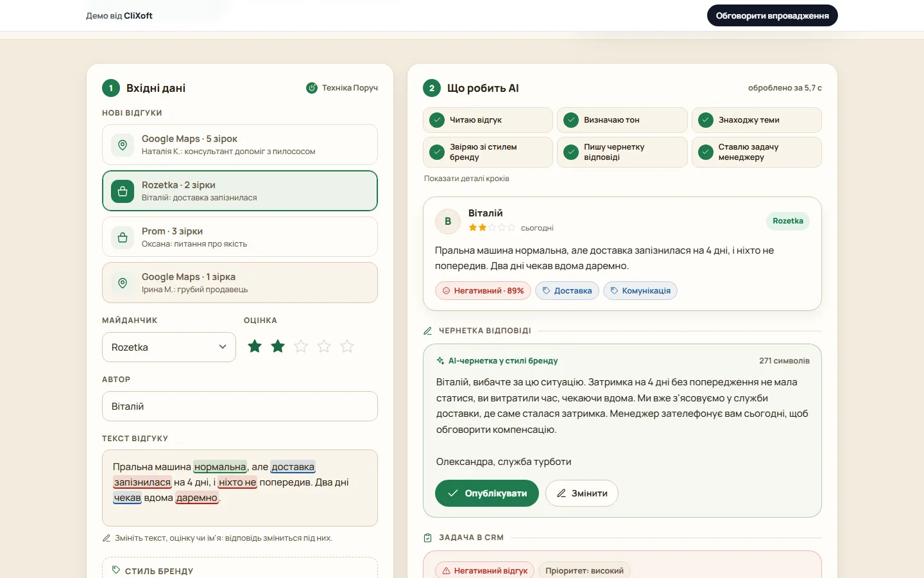Click the avatar circle with letter В

448,221
